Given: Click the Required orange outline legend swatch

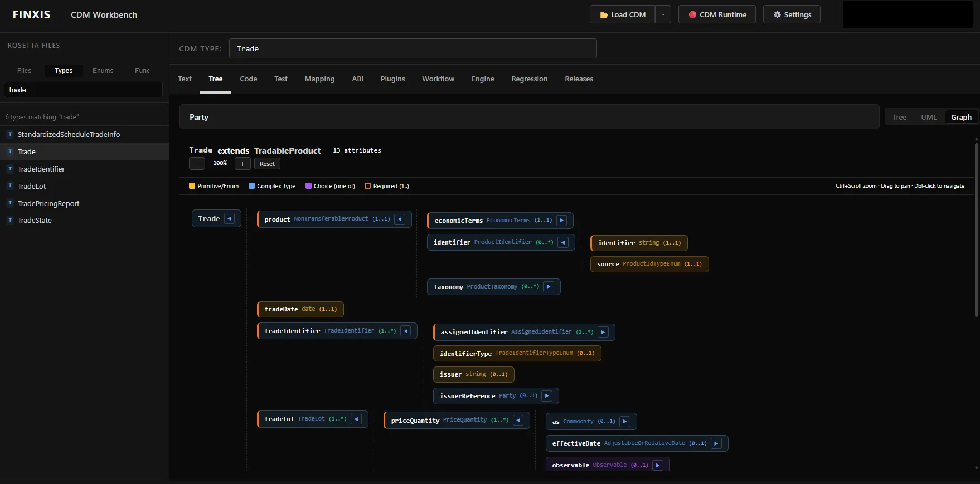Looking at the screenshot, I should [367, 186].
